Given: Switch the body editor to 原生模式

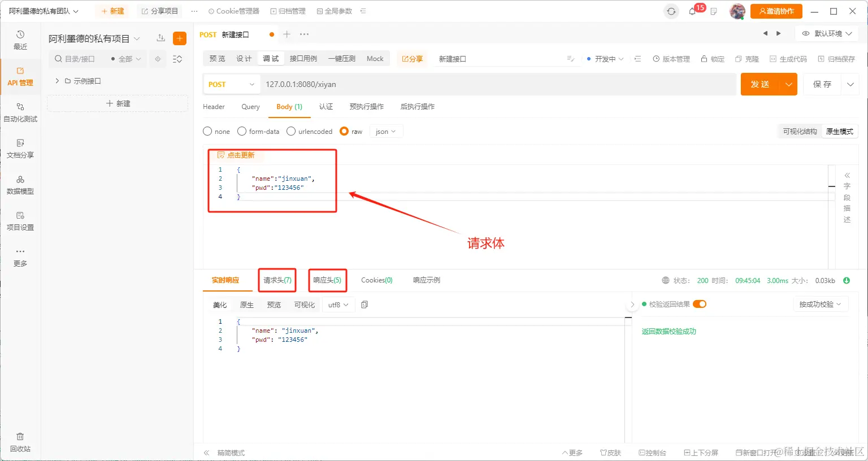Looking at the screenshot, I should (840, 131).
